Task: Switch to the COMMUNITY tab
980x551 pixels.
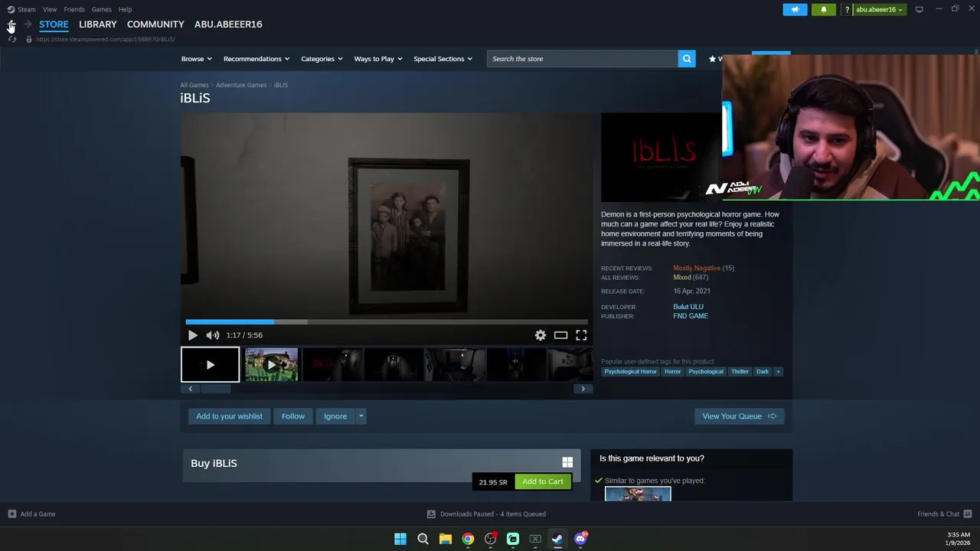Action: (x=155, y=24)
